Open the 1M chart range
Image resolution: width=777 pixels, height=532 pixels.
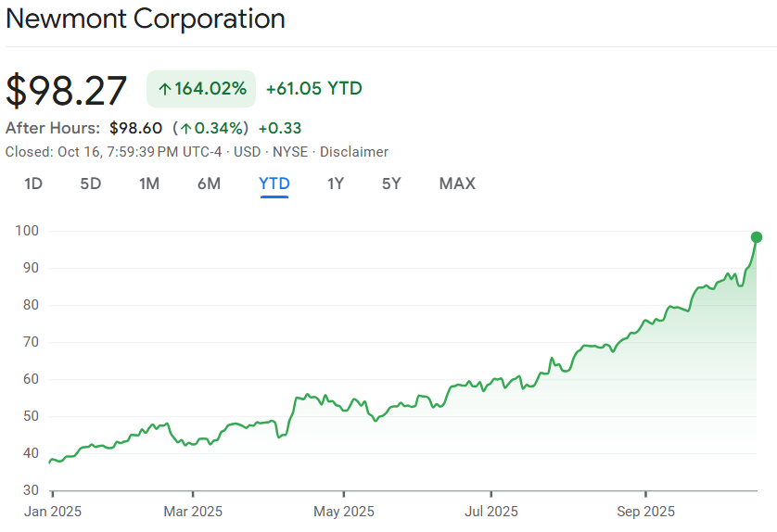click(x=148, y=184)
